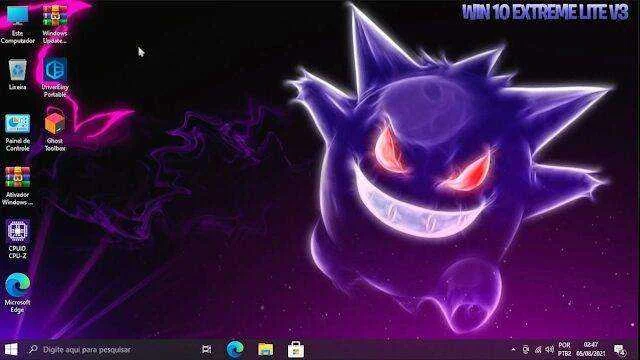The width and height of the screenshot is (640, 360).
Task: Open Microsoft Edge from the taskbar
Action: click(x=236, y=350)
